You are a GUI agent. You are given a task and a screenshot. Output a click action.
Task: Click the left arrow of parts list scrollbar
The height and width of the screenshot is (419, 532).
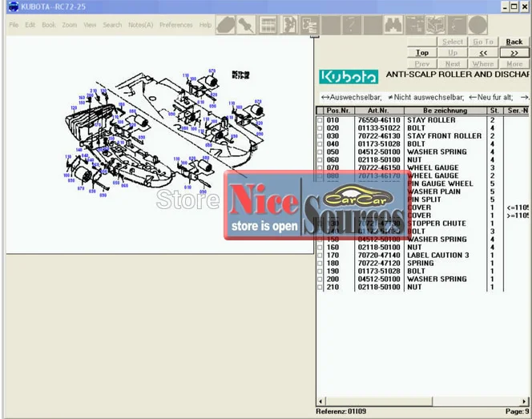coord(320,401)
